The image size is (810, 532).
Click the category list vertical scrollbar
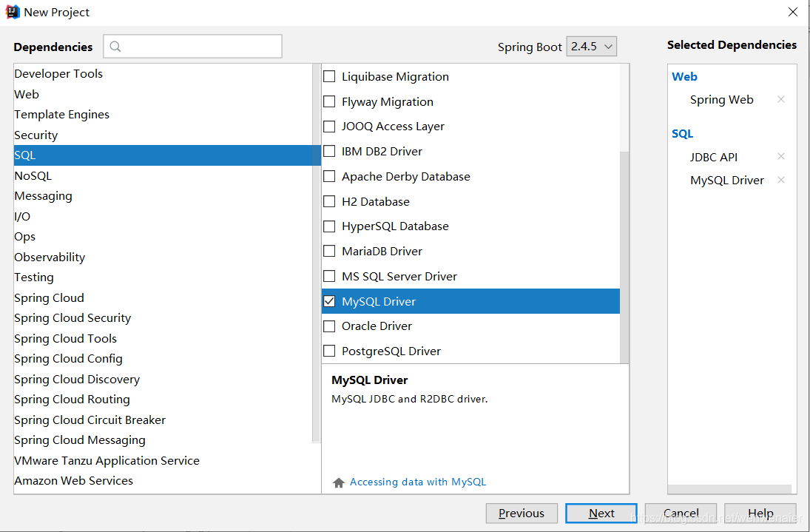[x=316, y=253]
